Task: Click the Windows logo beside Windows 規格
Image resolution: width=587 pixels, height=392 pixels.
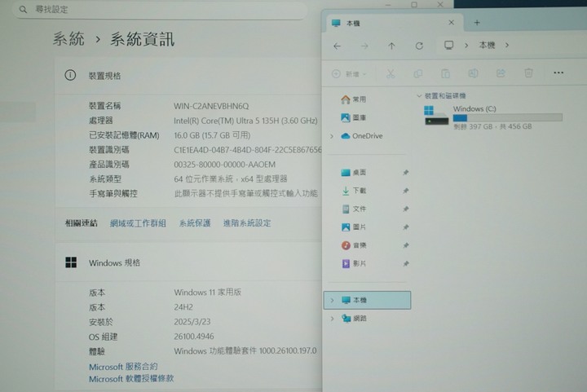Action: tap(71, 262)
